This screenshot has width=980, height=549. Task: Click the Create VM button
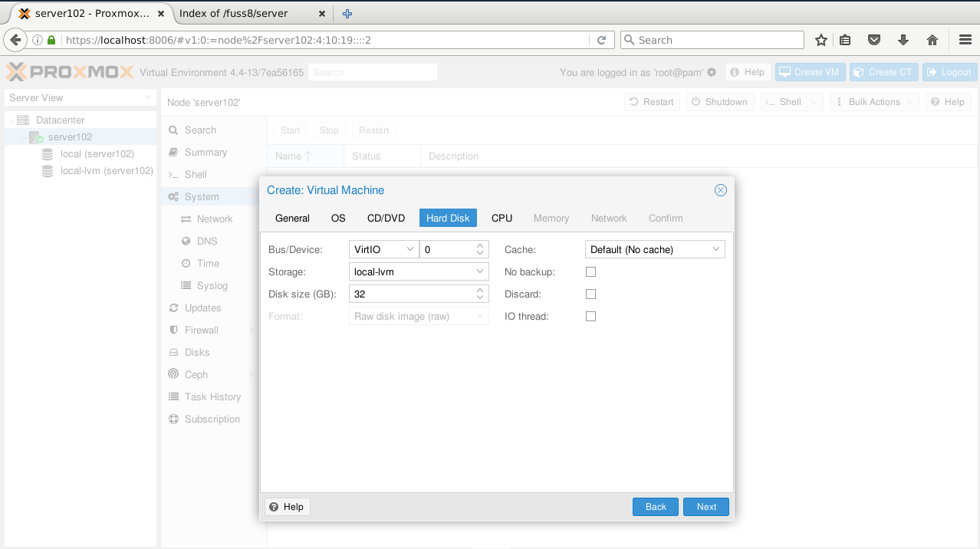810,72
